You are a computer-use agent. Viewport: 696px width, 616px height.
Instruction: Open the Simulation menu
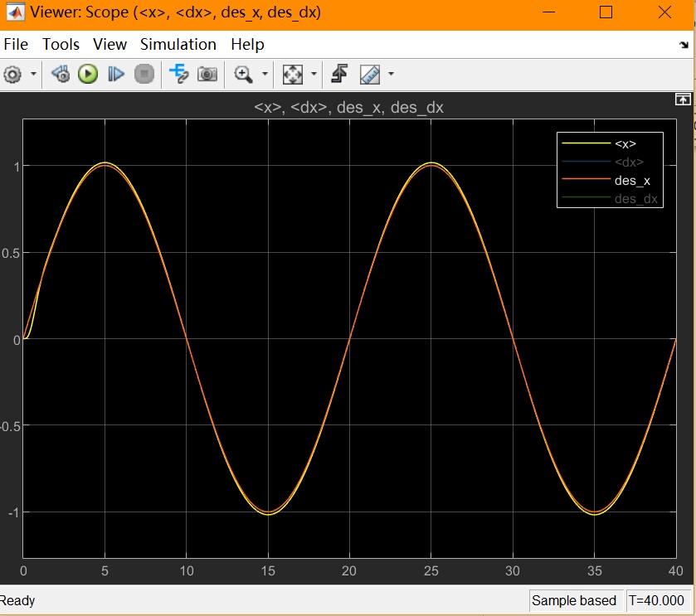(x=178, y=44)
